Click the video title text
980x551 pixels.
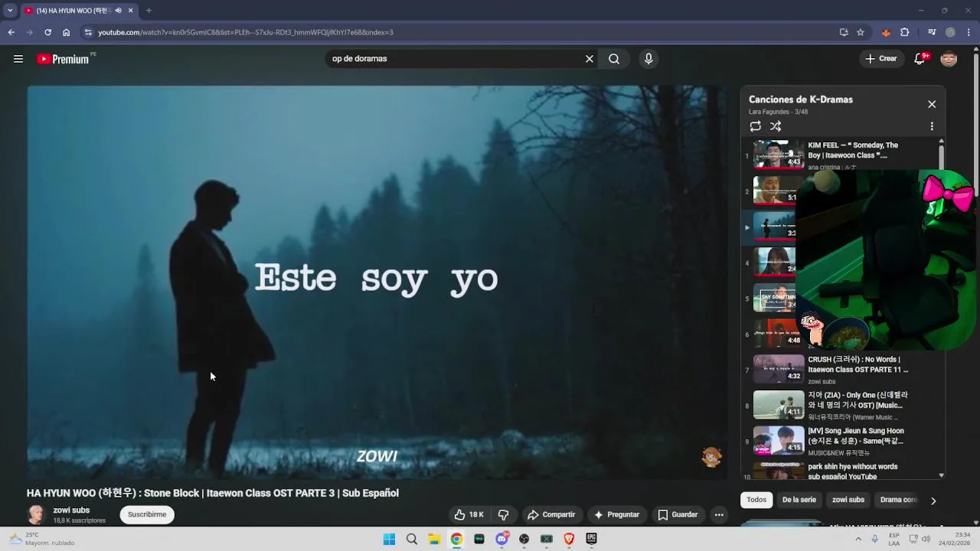point(213,494)
